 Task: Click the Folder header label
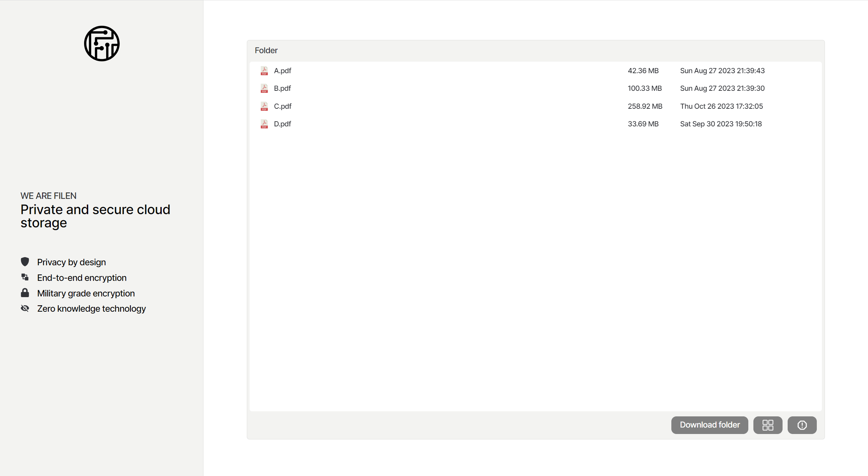[266, 50]
